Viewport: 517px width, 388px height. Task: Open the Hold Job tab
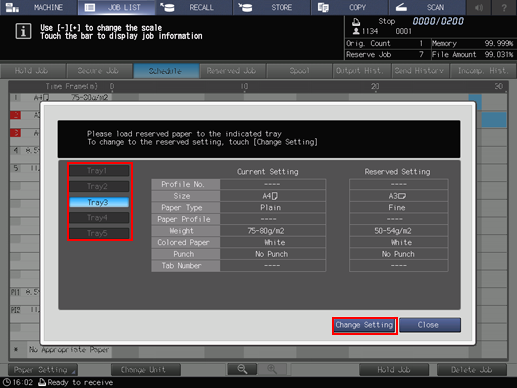click(x=32, y=71)
